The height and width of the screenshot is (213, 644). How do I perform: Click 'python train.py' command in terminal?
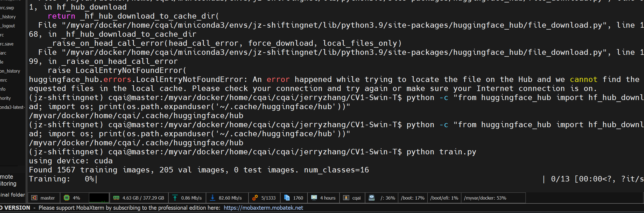(x=441, y=152)
